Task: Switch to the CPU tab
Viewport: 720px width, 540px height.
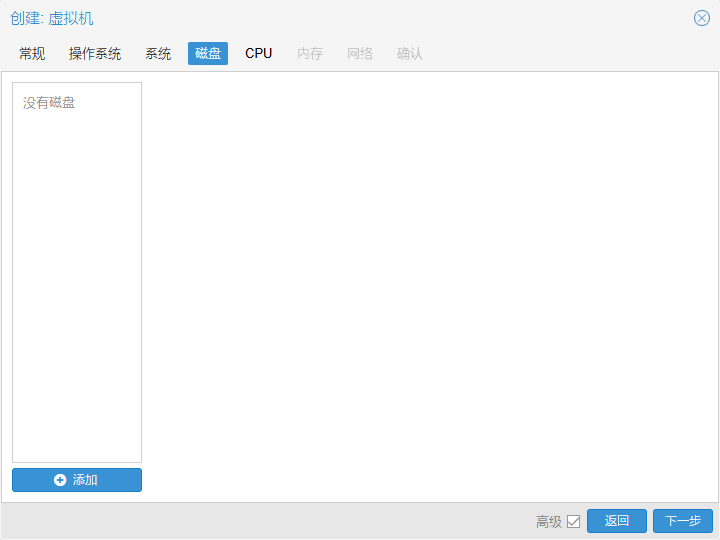Action: (x=258, y=53)
